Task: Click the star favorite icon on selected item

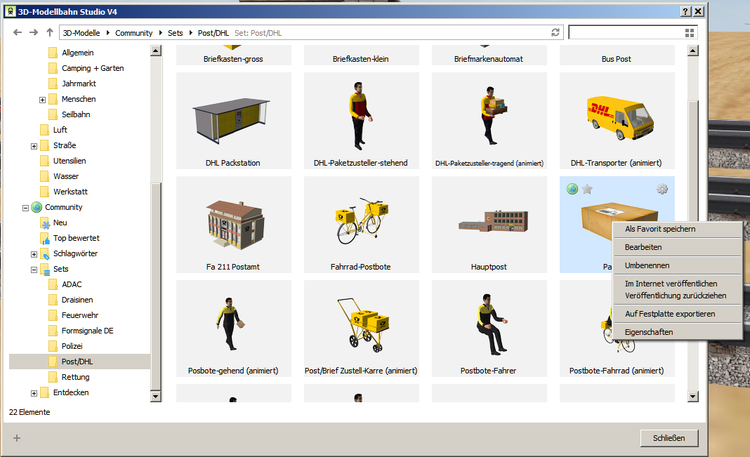Action: [x=587, y=189]
